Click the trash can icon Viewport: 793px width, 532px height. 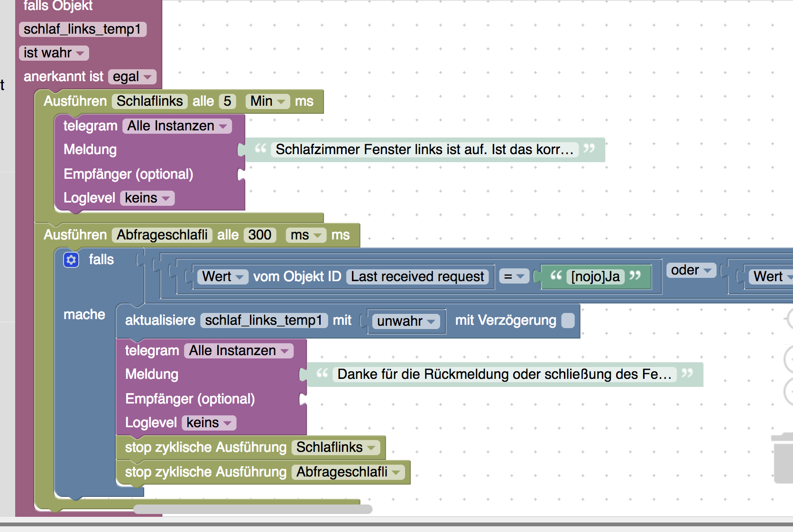[x=783, y=458]
